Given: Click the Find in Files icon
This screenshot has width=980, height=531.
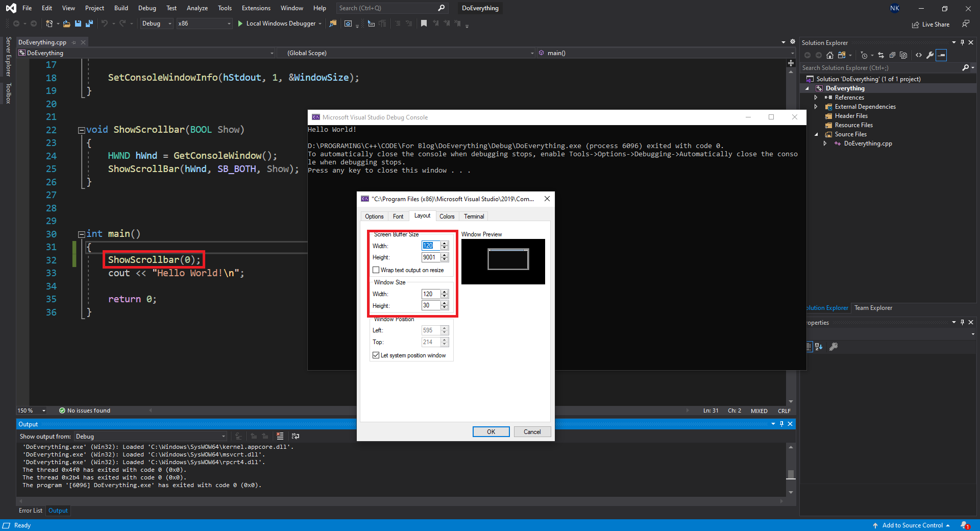Looking at the screenshot, I should point(333,23).
